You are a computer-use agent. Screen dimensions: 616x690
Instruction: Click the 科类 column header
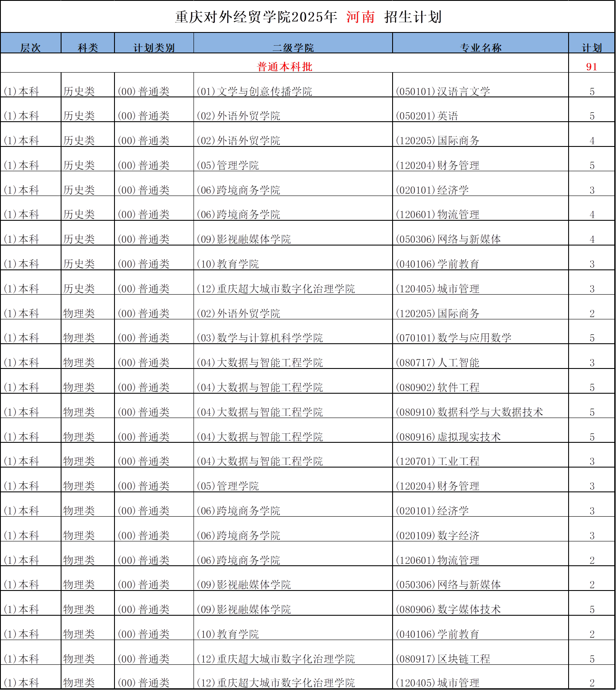[88, 47]
